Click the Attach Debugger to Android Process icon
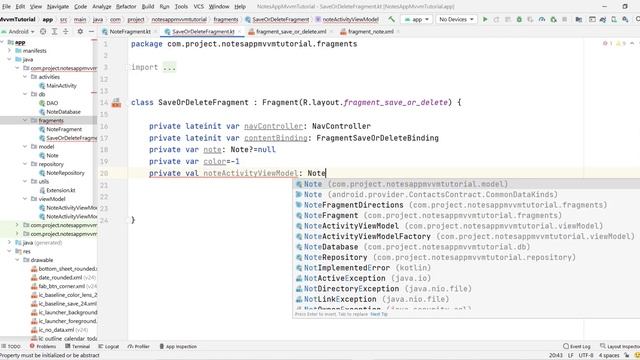 [553, 19]
